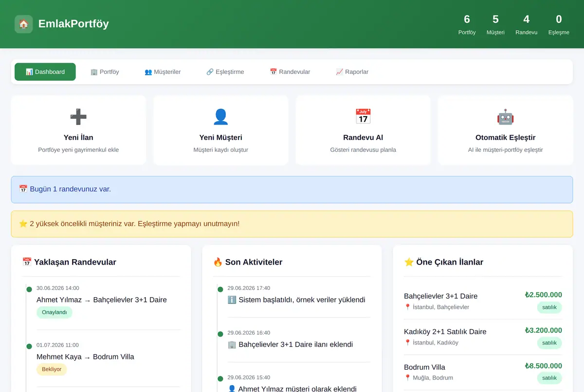This screenshot has width=584, height=392.
Task: Switch to the Portföy tab
Action: coord(105,71)
